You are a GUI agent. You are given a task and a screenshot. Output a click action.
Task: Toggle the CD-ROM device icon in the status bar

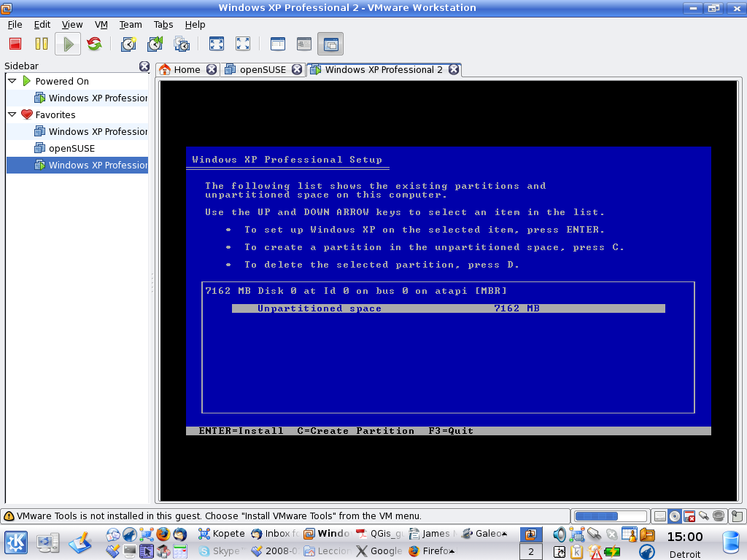(x=675, y=516)
